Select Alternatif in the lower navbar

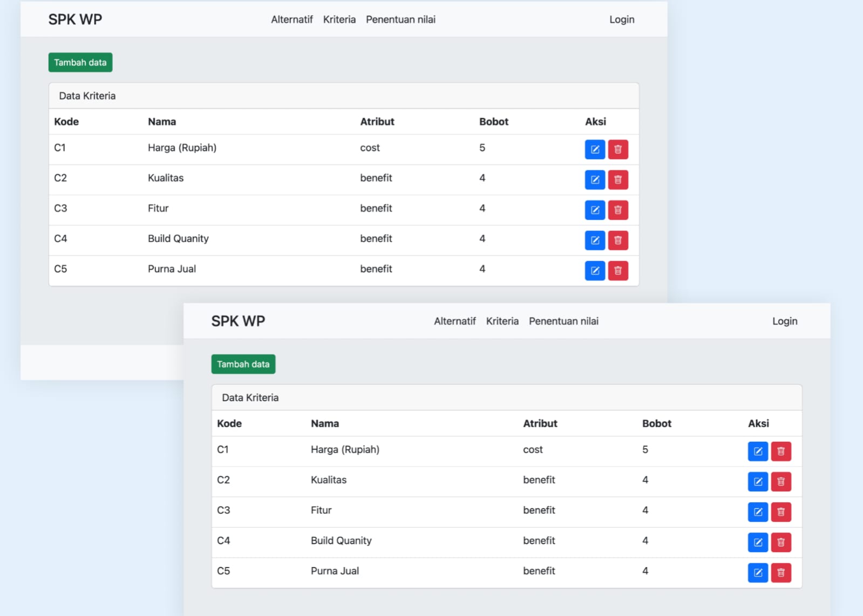pos(454,321)
